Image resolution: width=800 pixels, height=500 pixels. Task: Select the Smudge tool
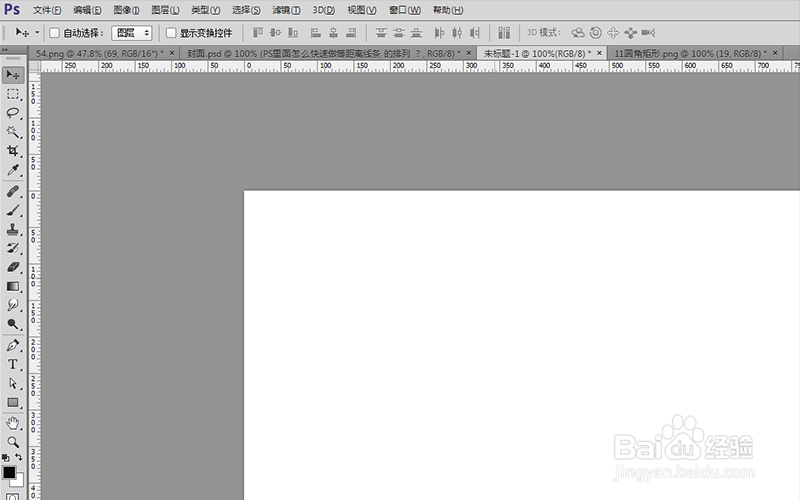pos(13,305)
